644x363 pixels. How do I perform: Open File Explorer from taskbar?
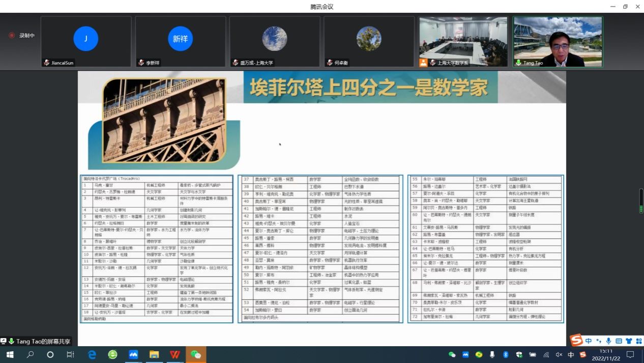(x=154, y=354)
